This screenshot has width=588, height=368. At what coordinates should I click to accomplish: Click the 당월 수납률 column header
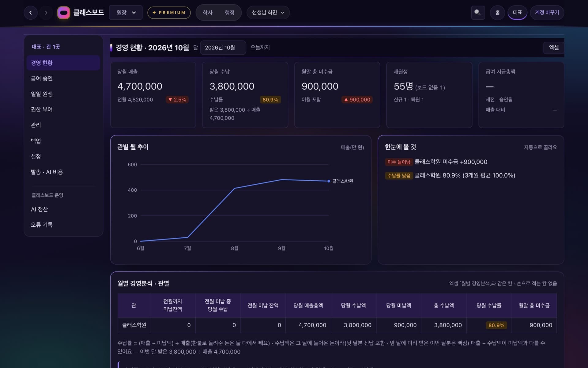(x=489, y=305)
